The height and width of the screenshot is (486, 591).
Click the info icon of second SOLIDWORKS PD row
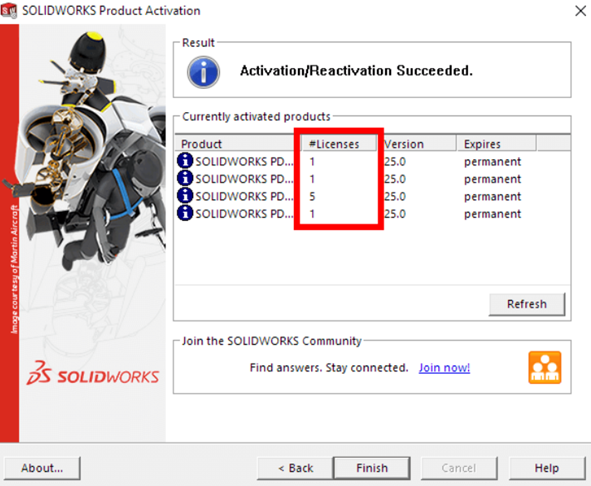click(185, 178)
